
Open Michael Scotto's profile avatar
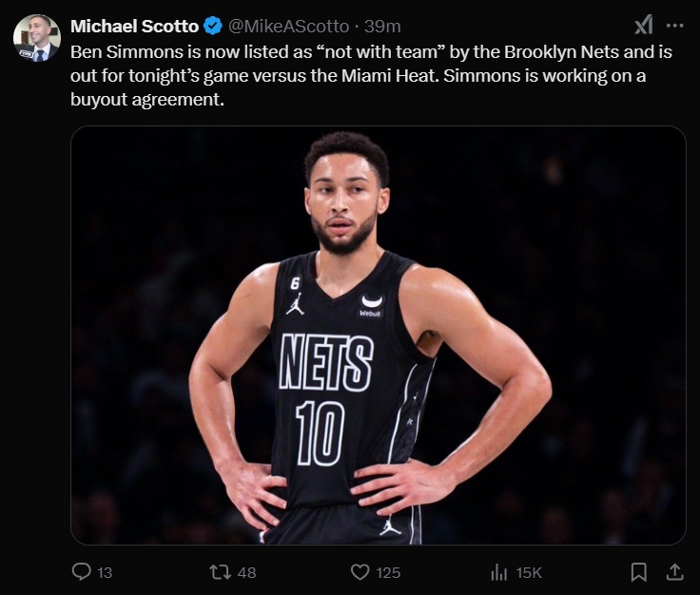pos(36,38)
